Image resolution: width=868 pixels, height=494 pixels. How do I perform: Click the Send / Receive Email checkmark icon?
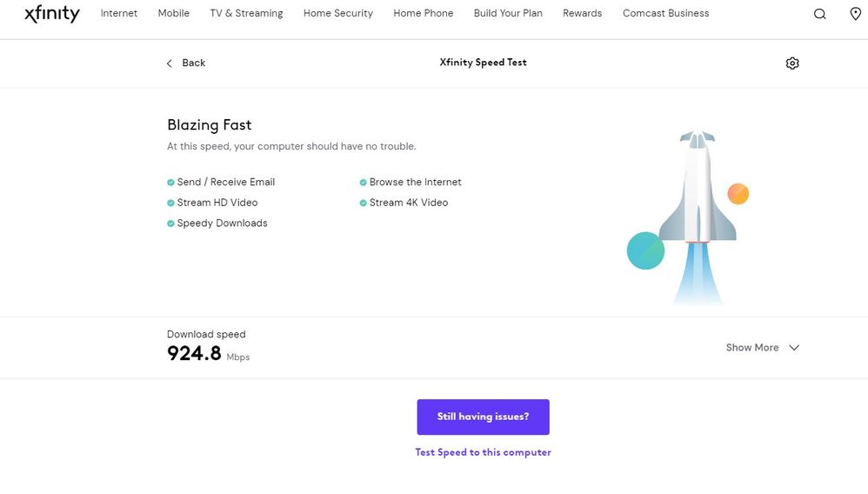(170, 182)
